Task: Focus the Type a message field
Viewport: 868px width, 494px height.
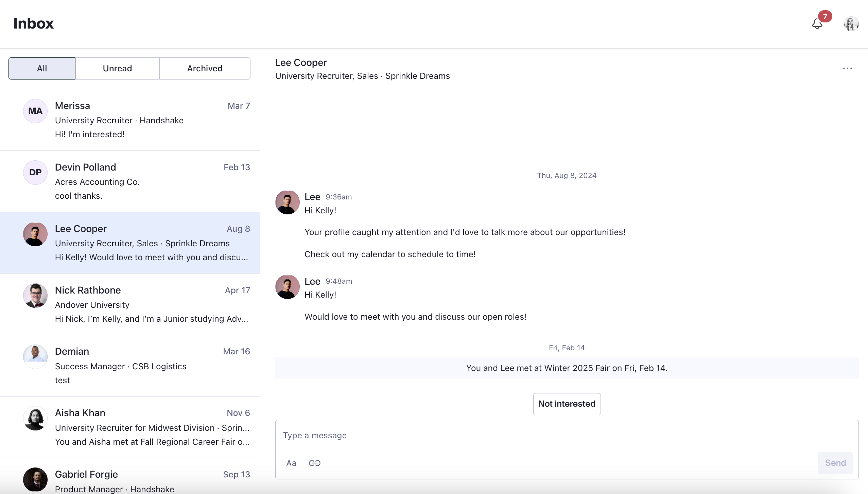Action: coord(567,436)
